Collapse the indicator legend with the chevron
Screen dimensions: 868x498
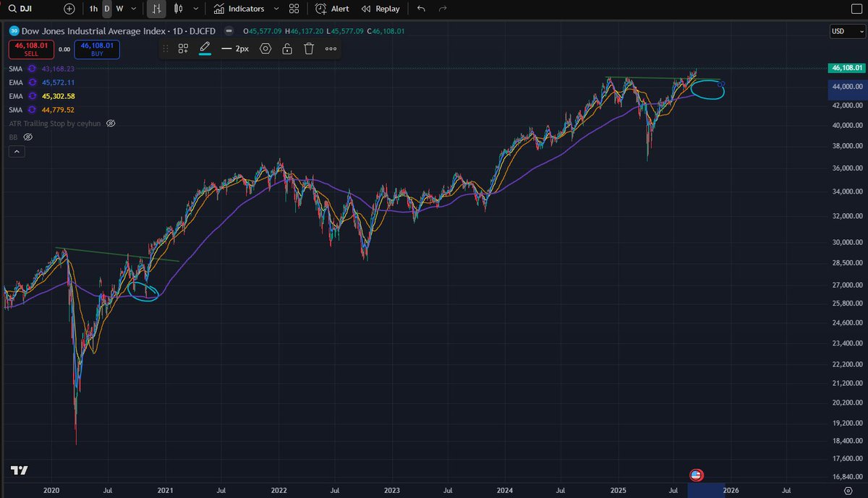[17, 152]
